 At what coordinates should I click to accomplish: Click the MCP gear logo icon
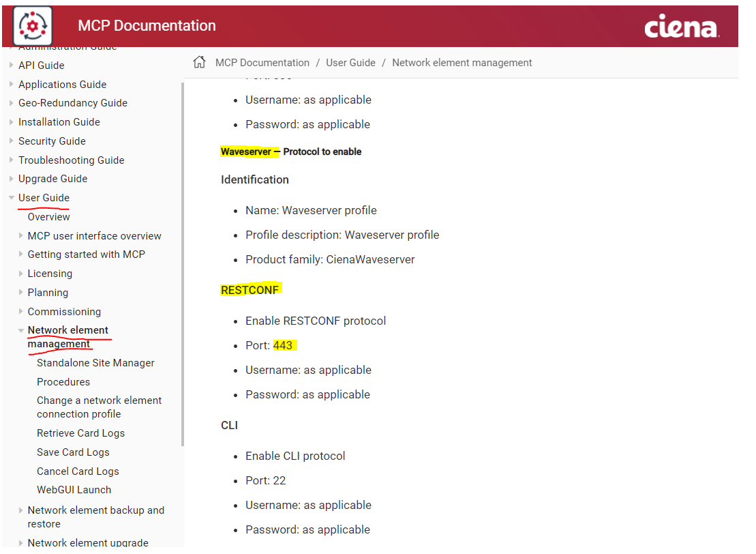point(32,25)
